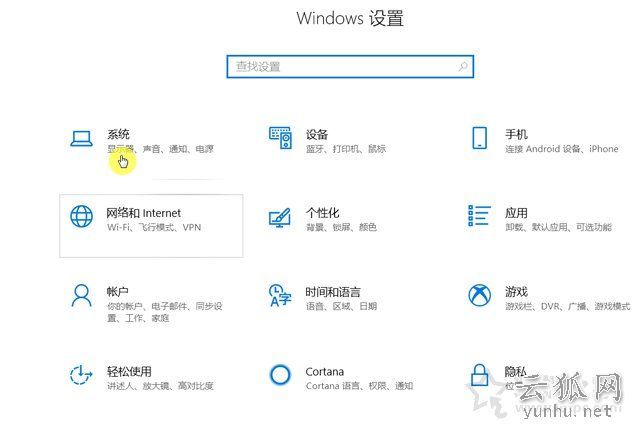Screen dimensions: 640x425
Task: Open the Accounts person icon
Action: tap(81, 295)
